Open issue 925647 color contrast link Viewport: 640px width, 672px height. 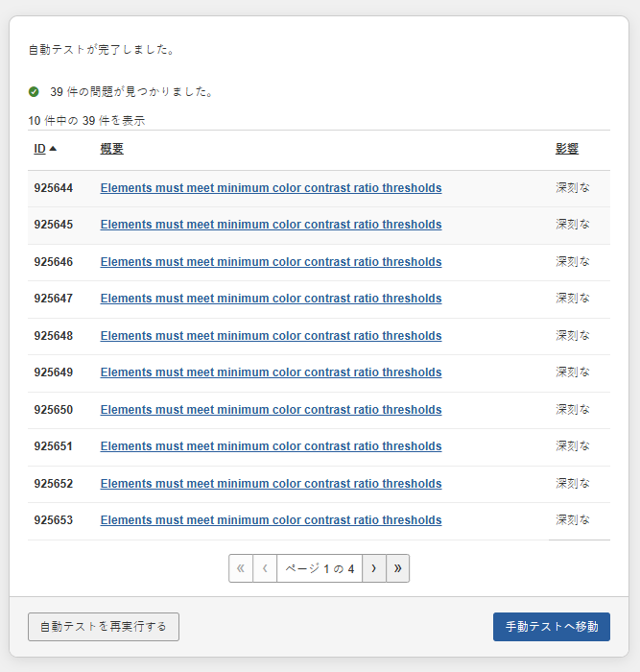[271, 299]
